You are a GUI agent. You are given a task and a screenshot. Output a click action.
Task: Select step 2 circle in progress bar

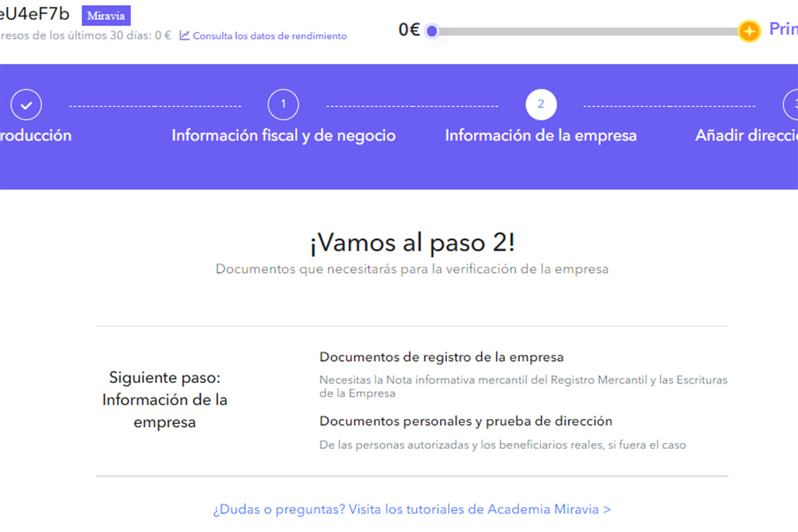point(541,104)
